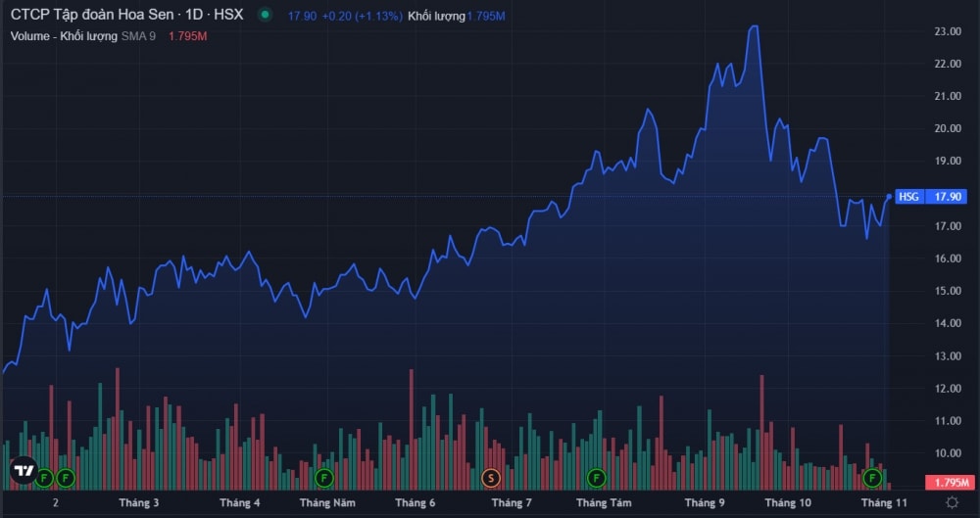Click the +0.20 (+1.13%) change value
Viewport: 980px width, 518px height.
pos(362,17)
